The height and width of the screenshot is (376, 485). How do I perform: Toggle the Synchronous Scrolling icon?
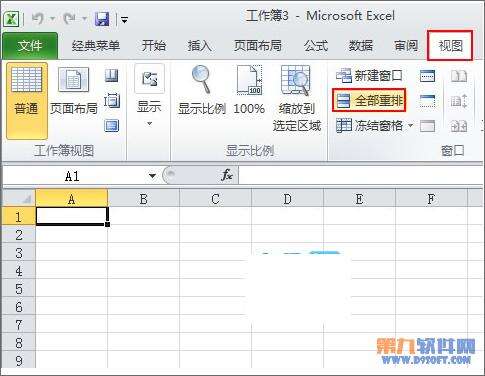[459, 101]
